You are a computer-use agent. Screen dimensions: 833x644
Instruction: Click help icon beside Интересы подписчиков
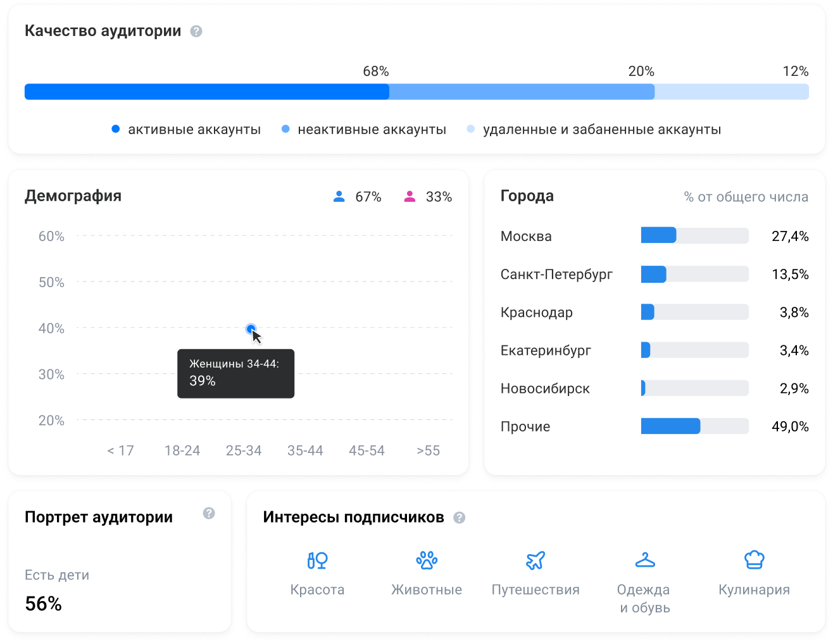460,517
